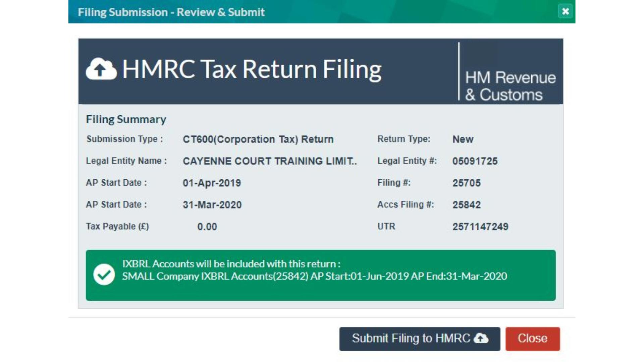Select the Filing Summary header icon area

126,119
